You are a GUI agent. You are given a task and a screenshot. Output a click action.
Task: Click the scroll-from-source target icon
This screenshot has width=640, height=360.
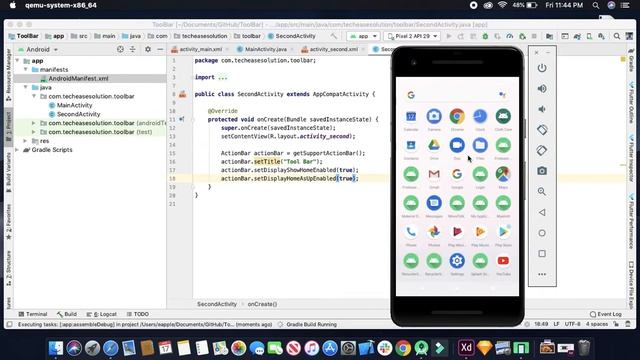pos(120,49)
